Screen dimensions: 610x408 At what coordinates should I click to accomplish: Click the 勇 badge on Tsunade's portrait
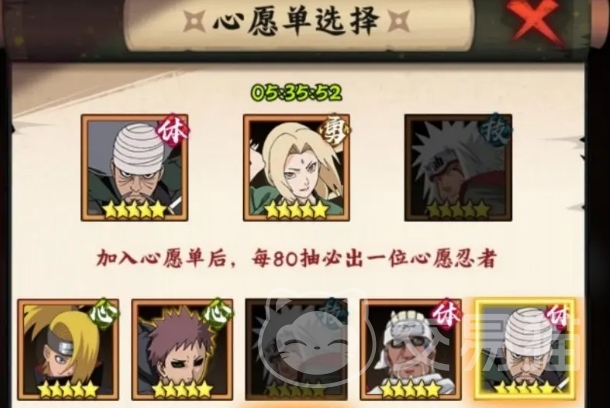point(335,131)
